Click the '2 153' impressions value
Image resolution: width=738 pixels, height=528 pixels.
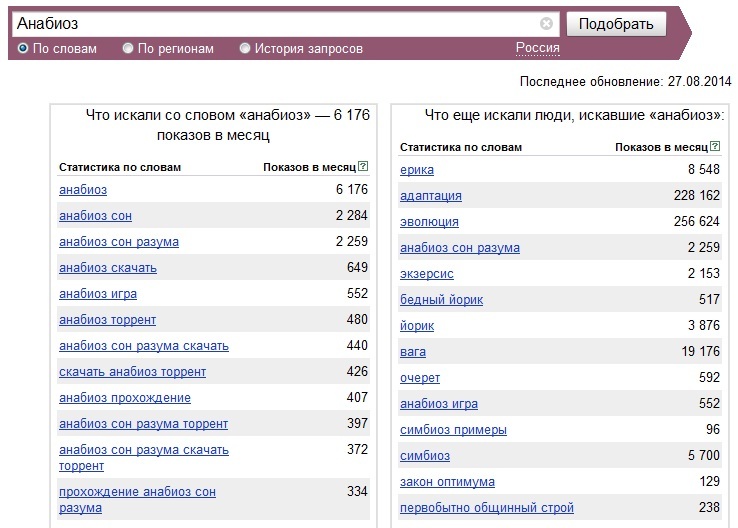click(704, 273)
